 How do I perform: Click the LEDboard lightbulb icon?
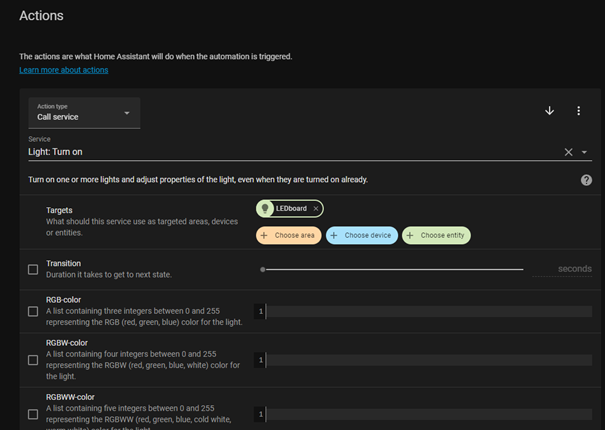pos(265,208)
